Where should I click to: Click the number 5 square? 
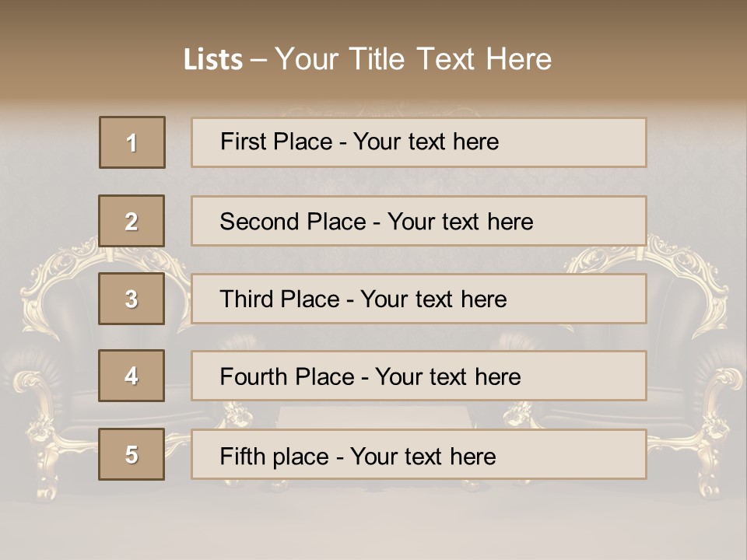(132, 453)
